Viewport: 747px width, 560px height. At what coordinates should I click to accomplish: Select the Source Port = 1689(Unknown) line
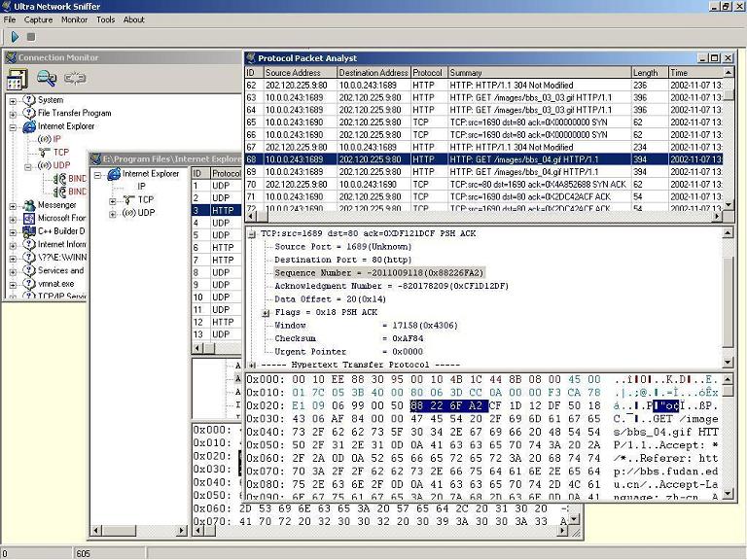(342, 247)
